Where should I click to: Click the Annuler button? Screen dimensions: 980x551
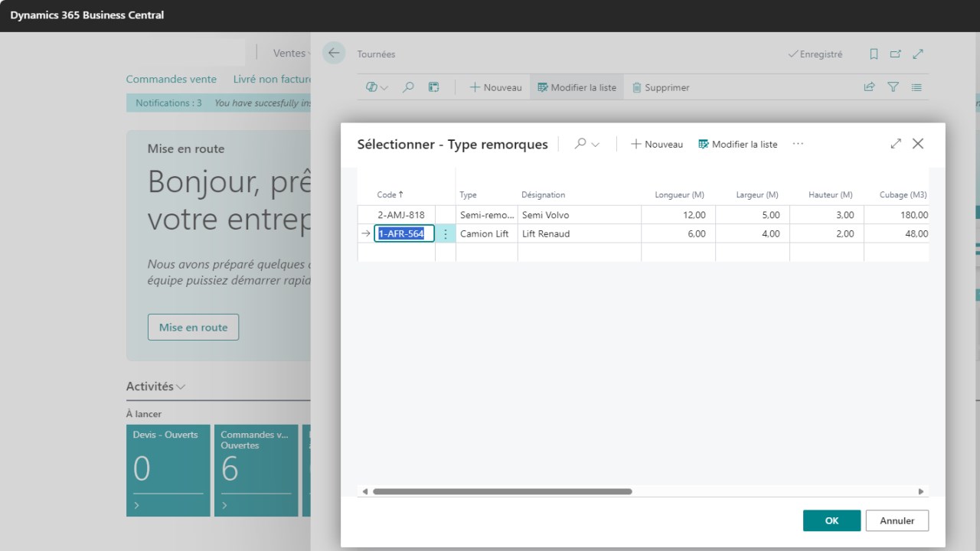tap(897, 520)
